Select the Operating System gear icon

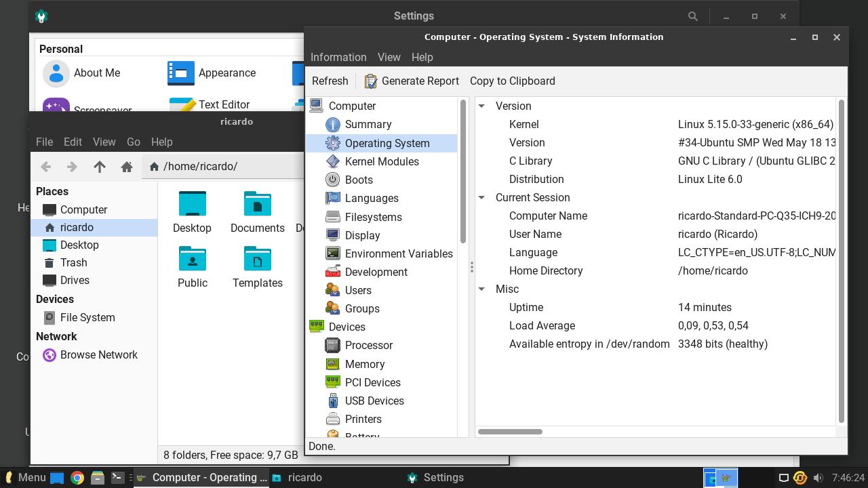coord(332,143)
